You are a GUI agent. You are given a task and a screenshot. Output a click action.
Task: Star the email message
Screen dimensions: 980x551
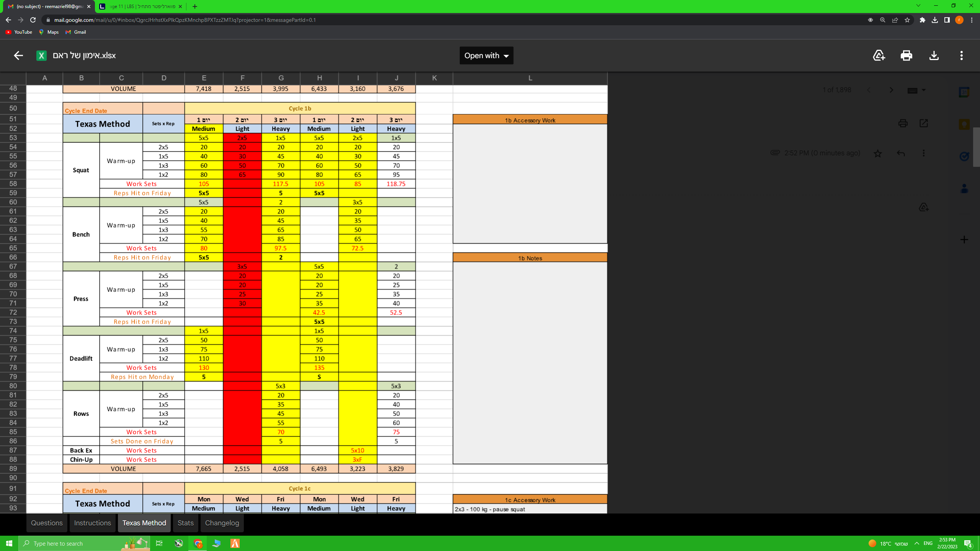(878, 153)
